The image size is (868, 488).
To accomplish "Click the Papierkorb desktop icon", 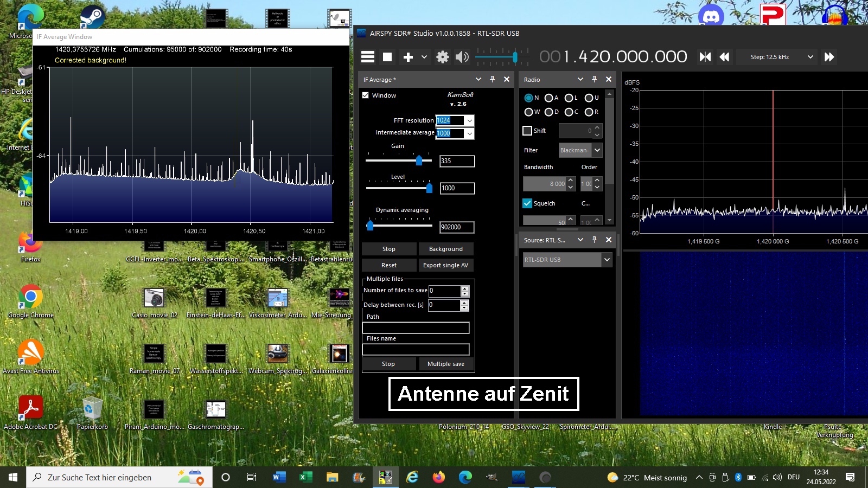I will pyautogui.click(x=92, y=413).
